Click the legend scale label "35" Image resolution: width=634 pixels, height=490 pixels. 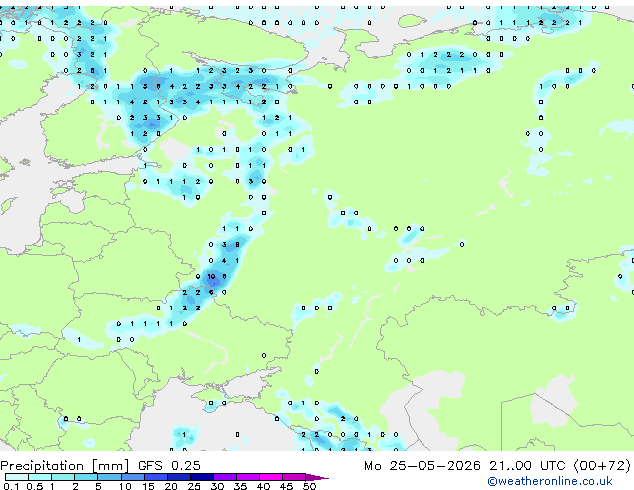coord(240,486)
